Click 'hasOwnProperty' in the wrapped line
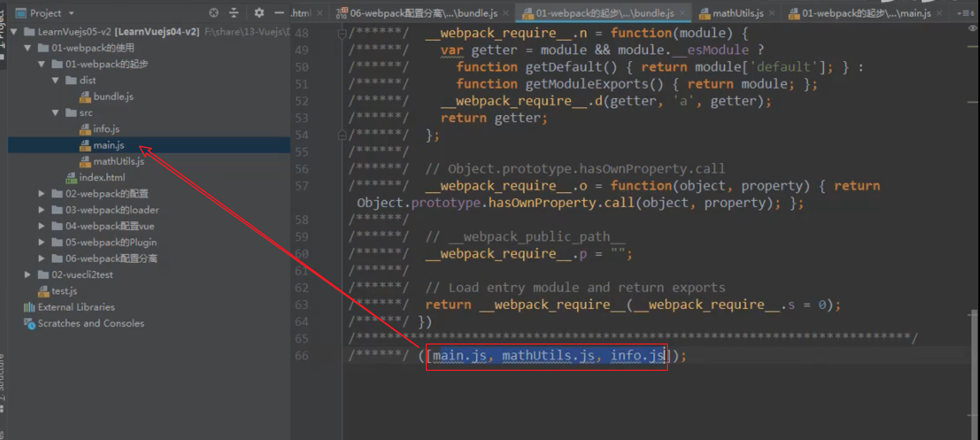The height and width of the screenshot is (440, 980). 542,203
